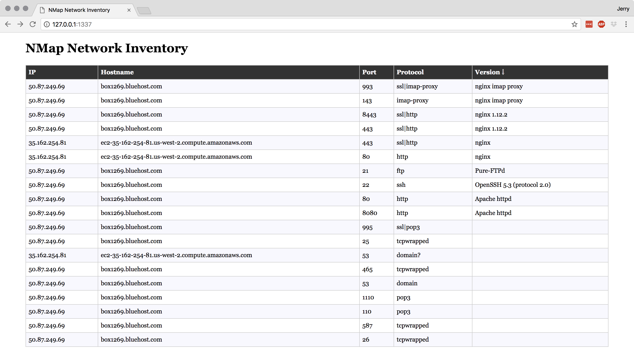
Task: Close the NMap Network Inventory tab
Action: pos(129,10)
